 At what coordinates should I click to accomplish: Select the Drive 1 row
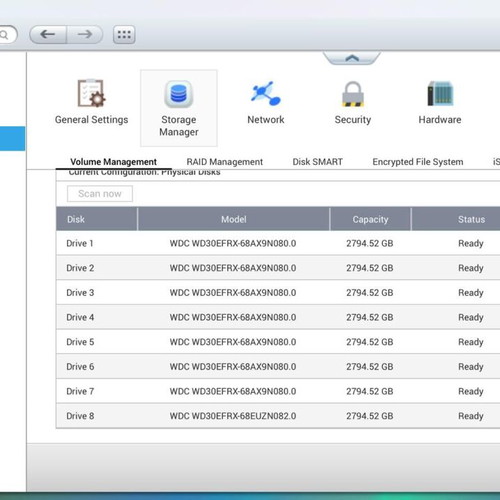coord(278,243)
